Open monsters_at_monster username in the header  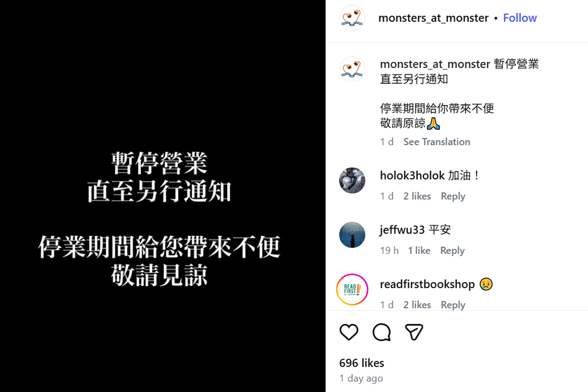434,18
